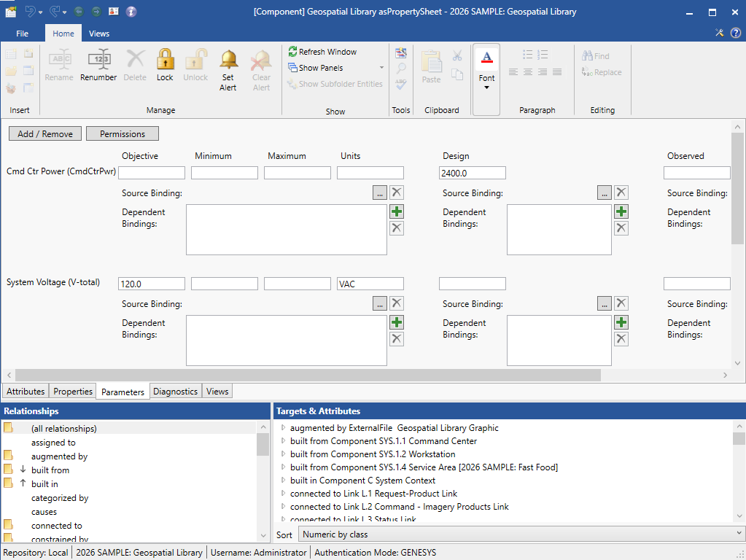
Task: Expand 'built from Component SYS.1.1 Command Center'
Action: pos(284,441)
